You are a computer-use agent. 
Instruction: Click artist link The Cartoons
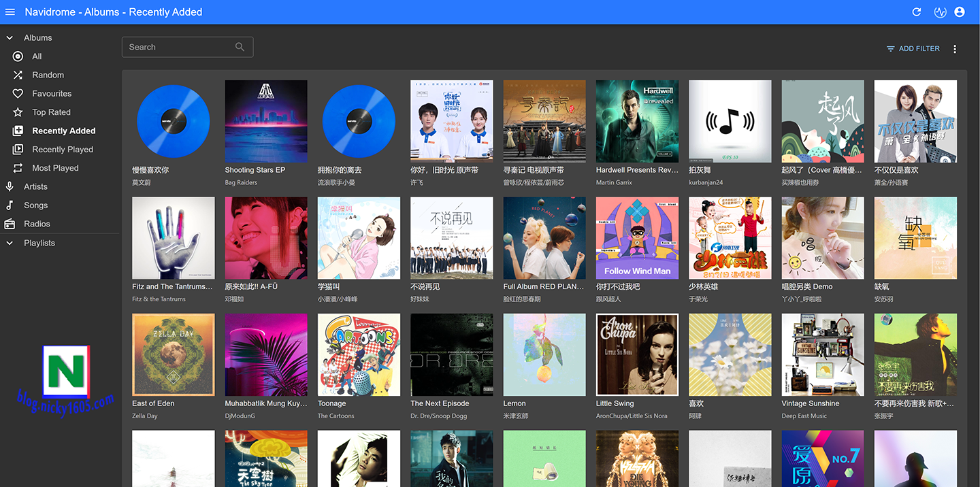click(x=336, y=416)
